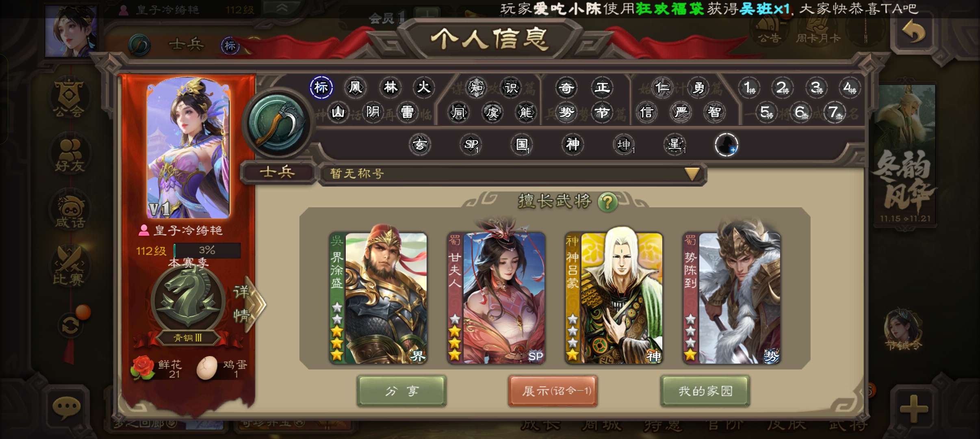Click the 分享 share button
Screen dimensions: 980x439
point(401,391)
